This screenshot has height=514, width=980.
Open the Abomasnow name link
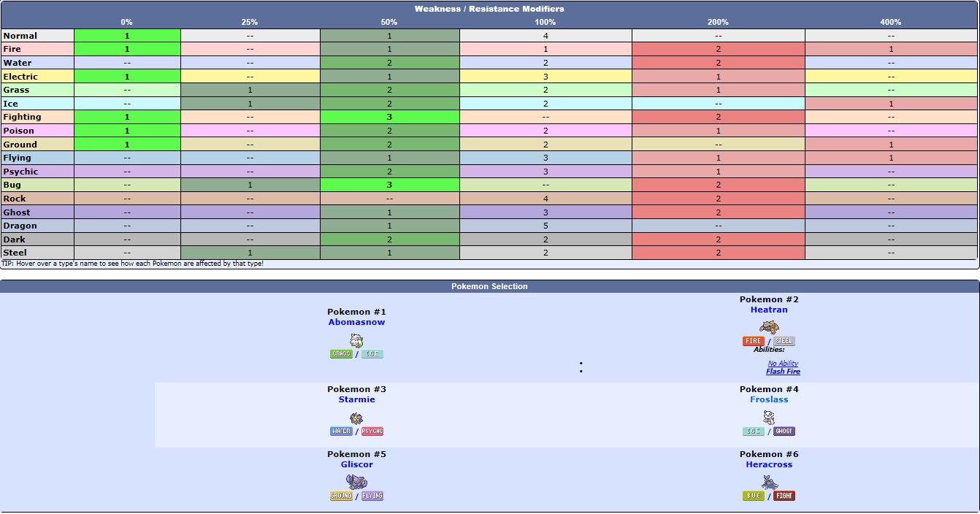(356, 322)
